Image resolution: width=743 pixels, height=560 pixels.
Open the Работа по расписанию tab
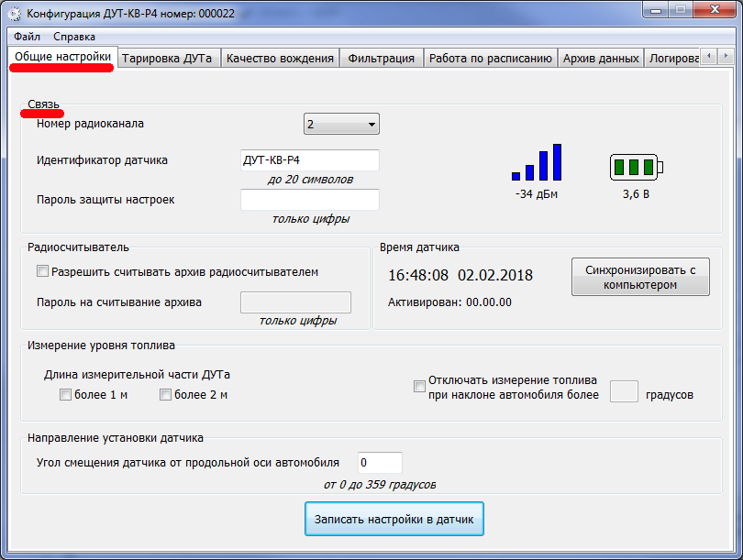[491, 59]
